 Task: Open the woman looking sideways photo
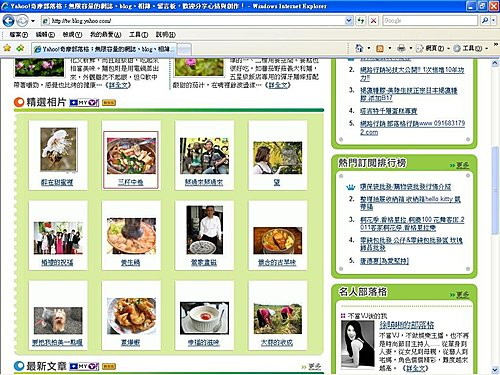(x=278, y=157)
